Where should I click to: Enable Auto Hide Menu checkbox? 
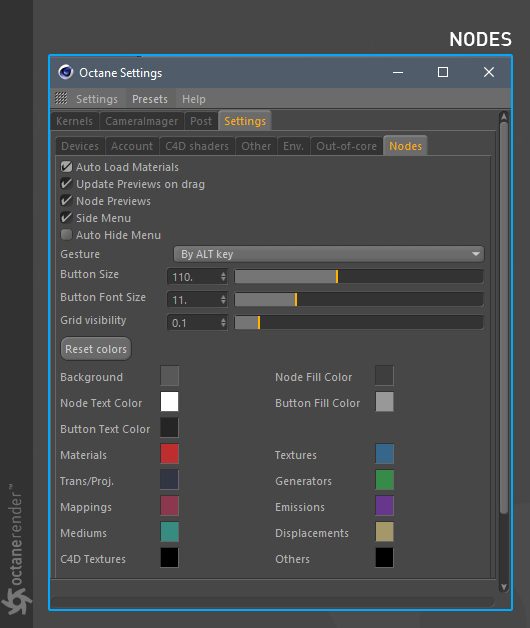coord(67,235)
